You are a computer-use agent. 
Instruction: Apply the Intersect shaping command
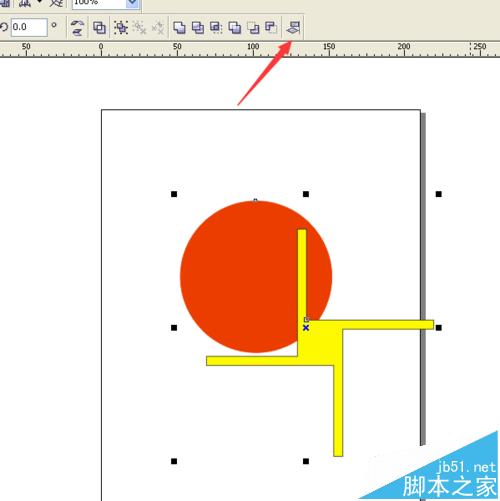tap(216, 27)
